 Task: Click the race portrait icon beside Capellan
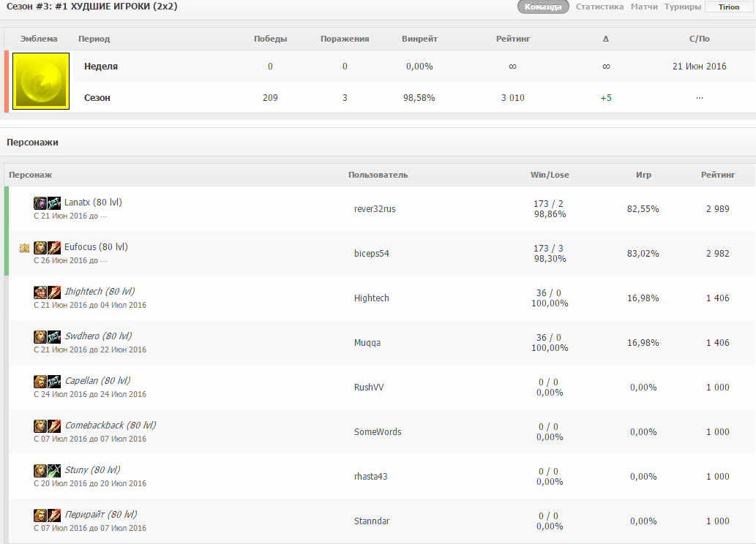40,381
